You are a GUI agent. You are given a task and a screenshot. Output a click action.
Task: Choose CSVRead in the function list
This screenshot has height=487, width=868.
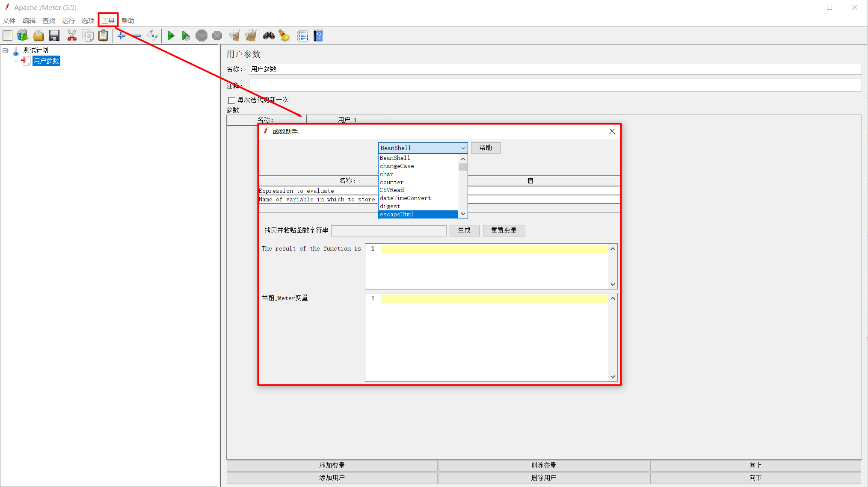click(x=418, y=190)
